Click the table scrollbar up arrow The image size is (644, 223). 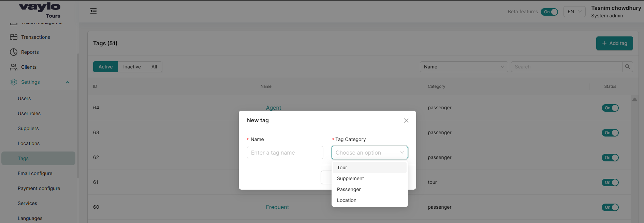[634, 99]
